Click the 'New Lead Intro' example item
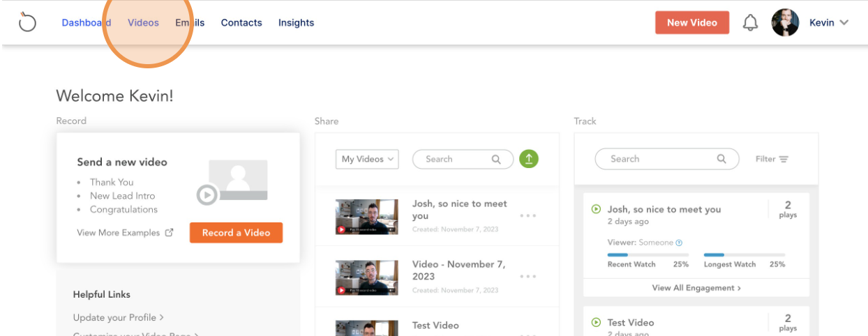868x336 pixels. pyautogui.click(x=122, y=196)
